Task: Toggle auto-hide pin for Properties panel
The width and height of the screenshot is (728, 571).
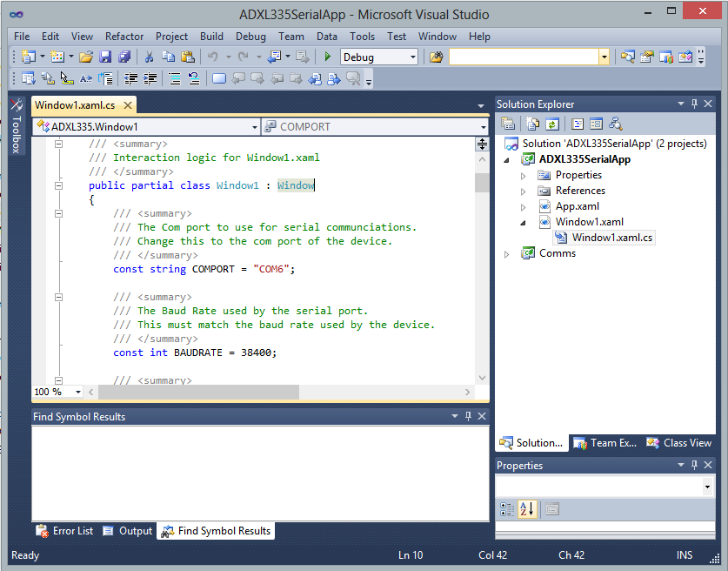Action: 695,465
